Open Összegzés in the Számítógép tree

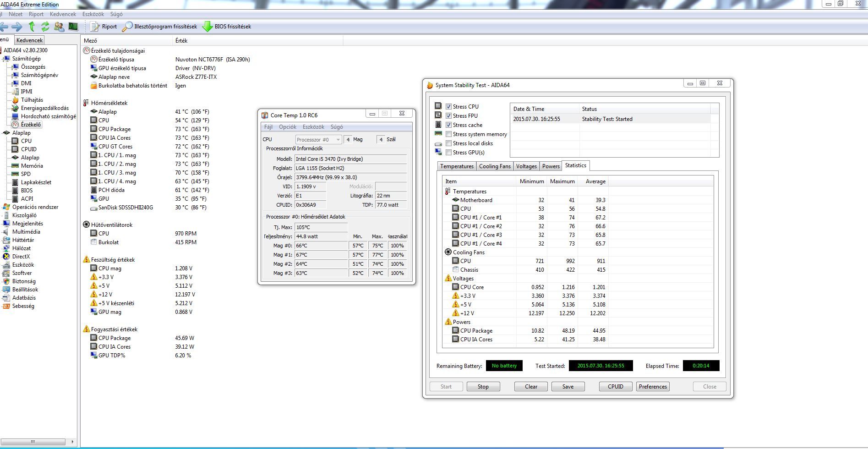pyautogui.click(x=33, y=67)
